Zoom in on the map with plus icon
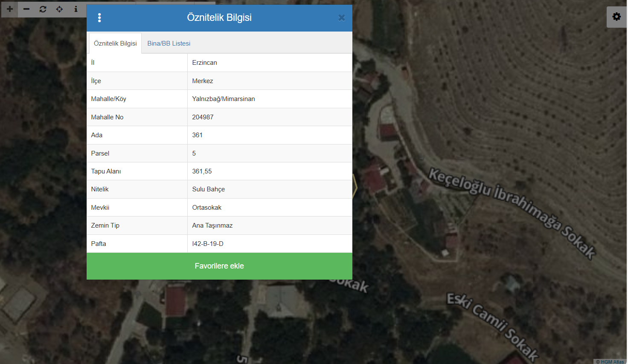This screenshot has width=628, height=364. pyautogui.click(x=10, y=9)
